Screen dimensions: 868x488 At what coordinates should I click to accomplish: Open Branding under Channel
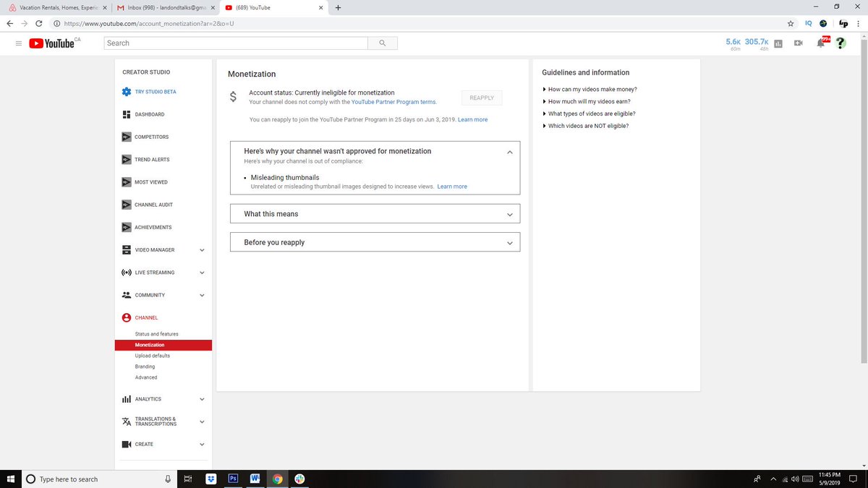tap(145, 367)
